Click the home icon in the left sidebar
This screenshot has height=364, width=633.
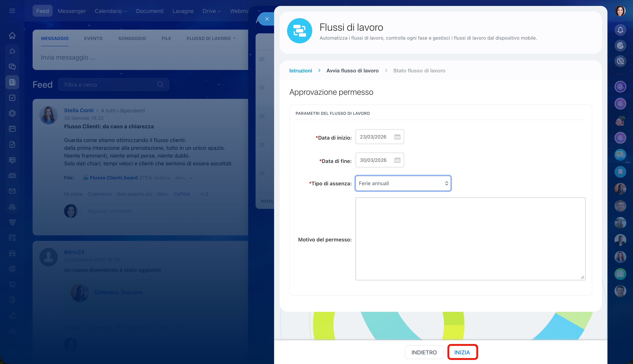point(12,36)
